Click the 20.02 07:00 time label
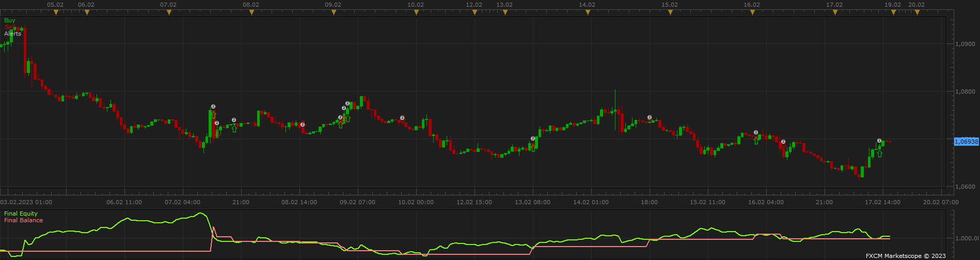Image resolution: width=980 pixels, height=260 pixels. click(x=941, y=202)
